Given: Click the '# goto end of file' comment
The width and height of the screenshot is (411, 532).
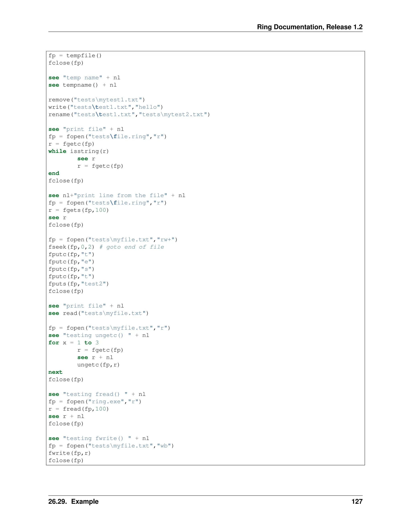Looking at the screenshot, I should point(132,247).
